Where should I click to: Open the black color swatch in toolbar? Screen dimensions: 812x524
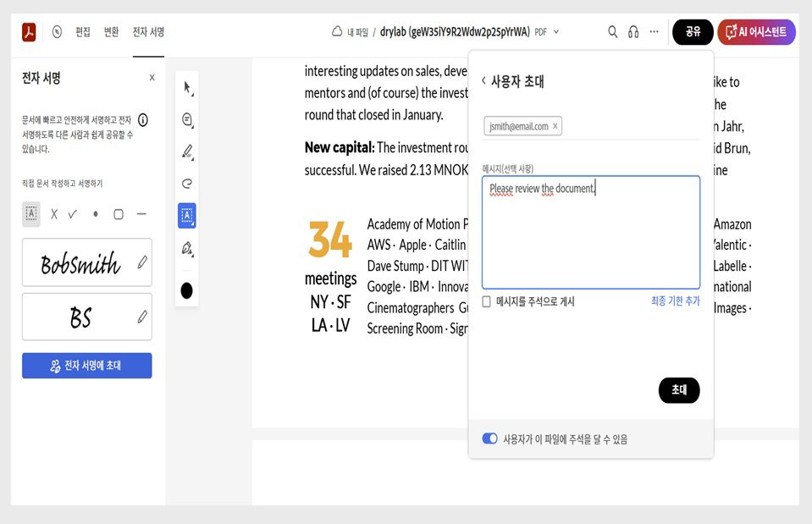(188, 290)
